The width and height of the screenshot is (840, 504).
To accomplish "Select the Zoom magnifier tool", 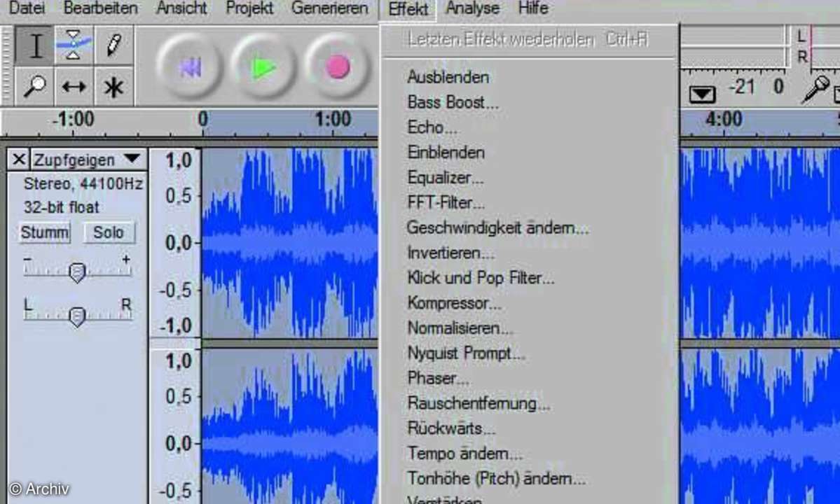I will pos(34,86).
